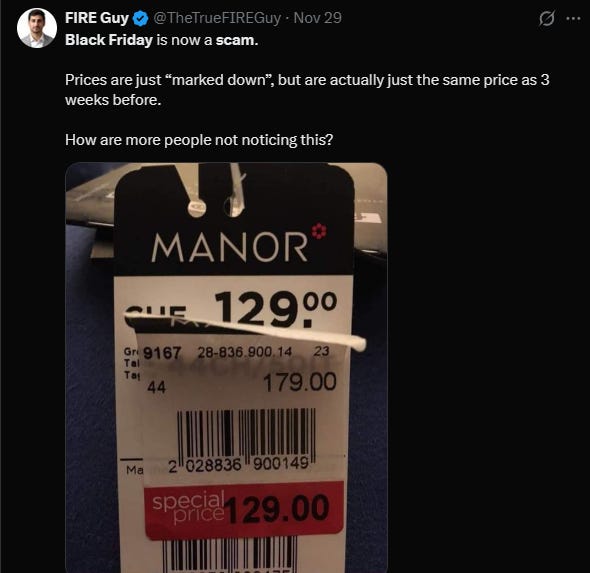Click the 9167 article number on the tag

tap(162, 353)
